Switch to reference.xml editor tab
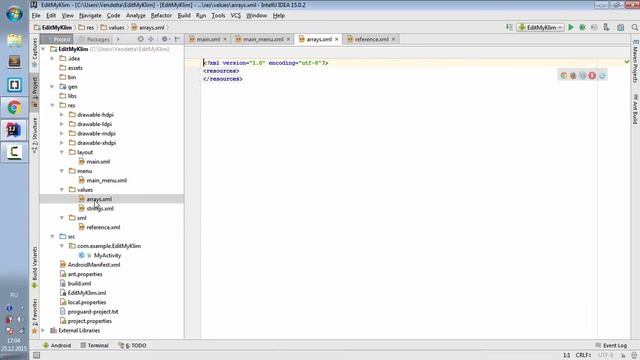 371,39
